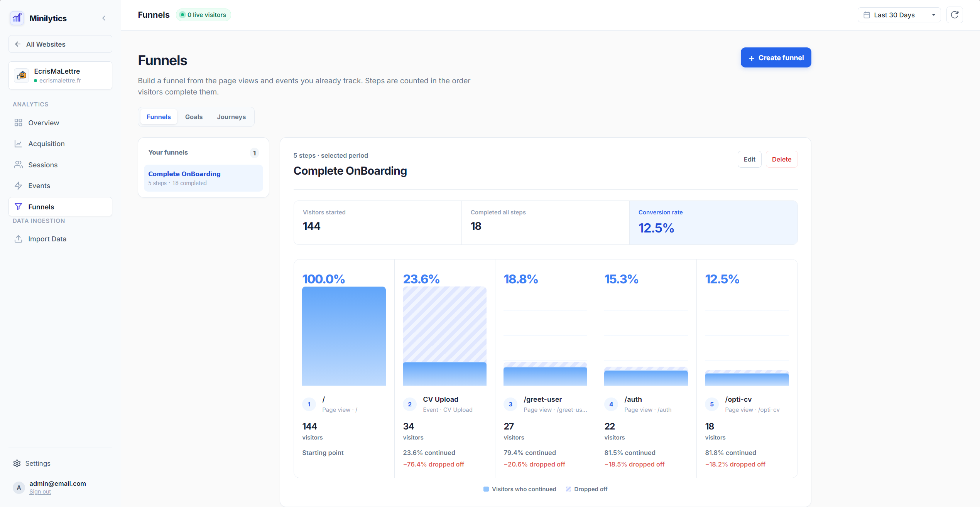Open the Settings gear icon
The width and height of the screenshot is (980, 507).
pyautogui.click(x=17, y=463)
